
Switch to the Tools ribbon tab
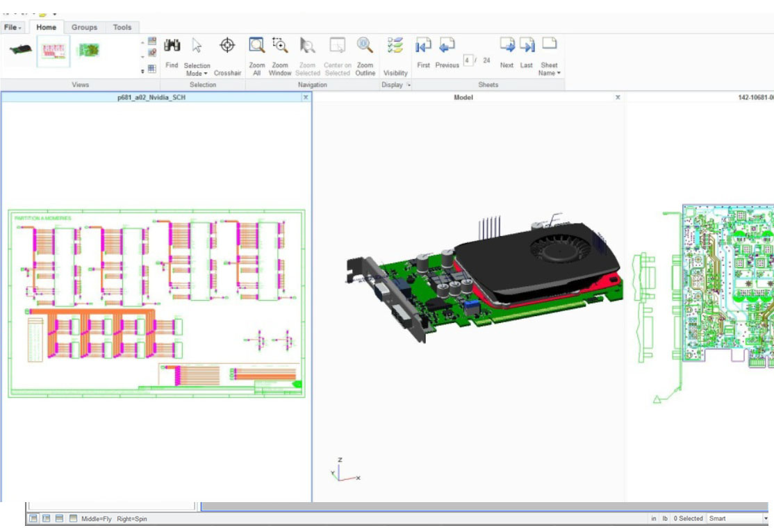(122, 27)
